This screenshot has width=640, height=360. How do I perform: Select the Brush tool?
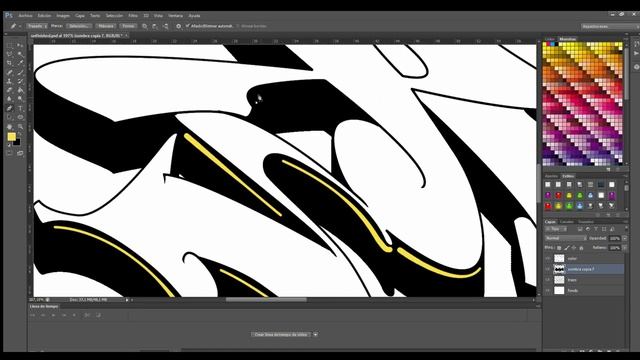click(x=20, y=72)
